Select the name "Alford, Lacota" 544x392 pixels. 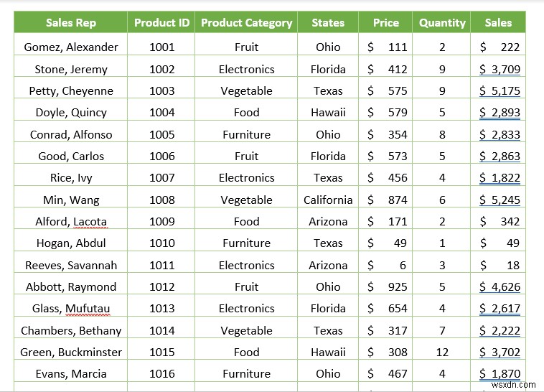tap(71, 222)
